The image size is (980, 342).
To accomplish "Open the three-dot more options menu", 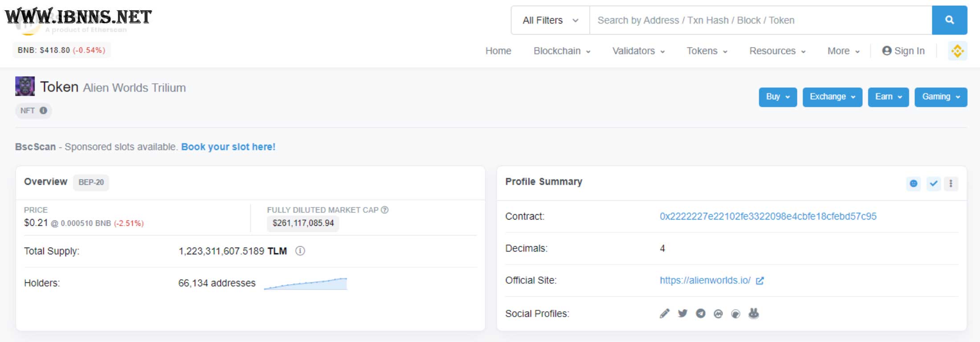I will pyautogui.click(x=951, y=183).
